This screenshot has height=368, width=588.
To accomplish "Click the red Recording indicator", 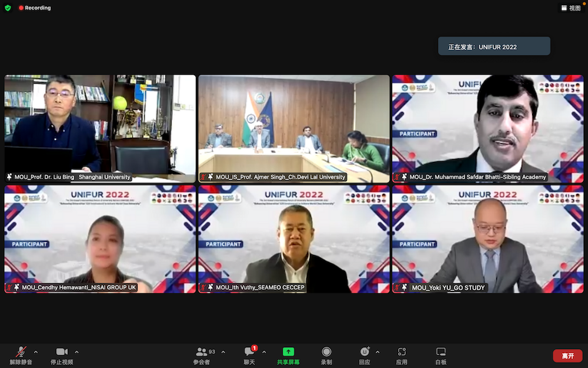I will pyautogui.click(x=35, y=8).
